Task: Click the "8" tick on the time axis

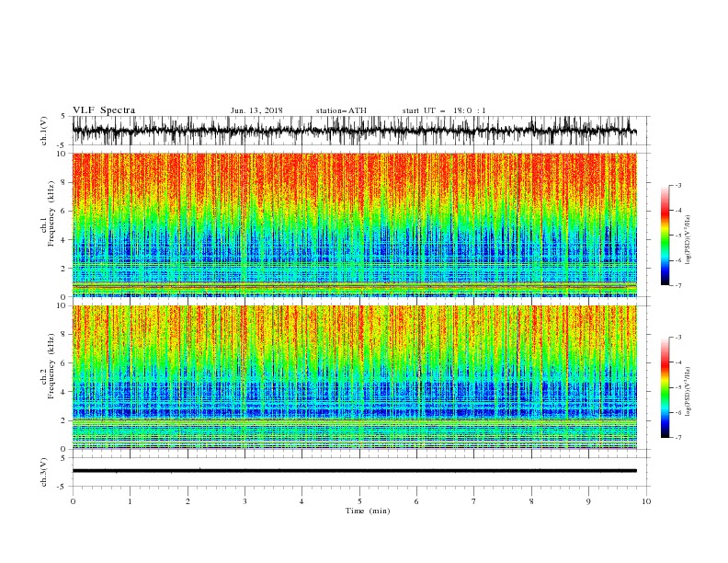Action: click(531, 501)
